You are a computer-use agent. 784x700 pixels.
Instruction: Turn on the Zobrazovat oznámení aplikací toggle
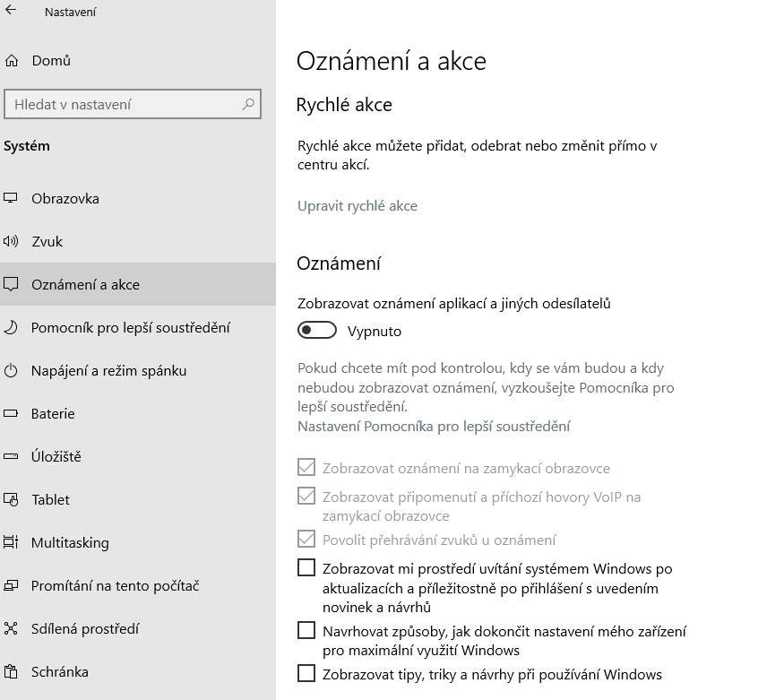point(317,331)
